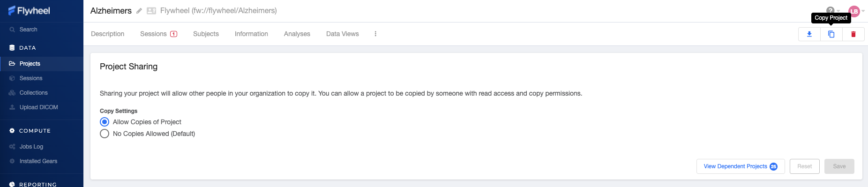Viewport: 868px width, 187px height.
Task: Switch to the Sessions tab
Action: [x=158, y=34]
